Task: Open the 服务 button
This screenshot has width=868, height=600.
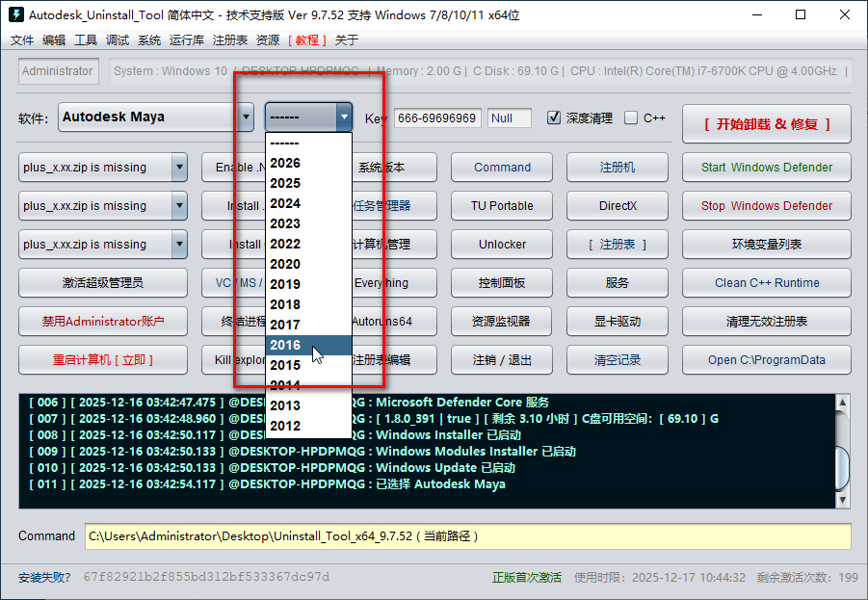Action: pos(618,283)
